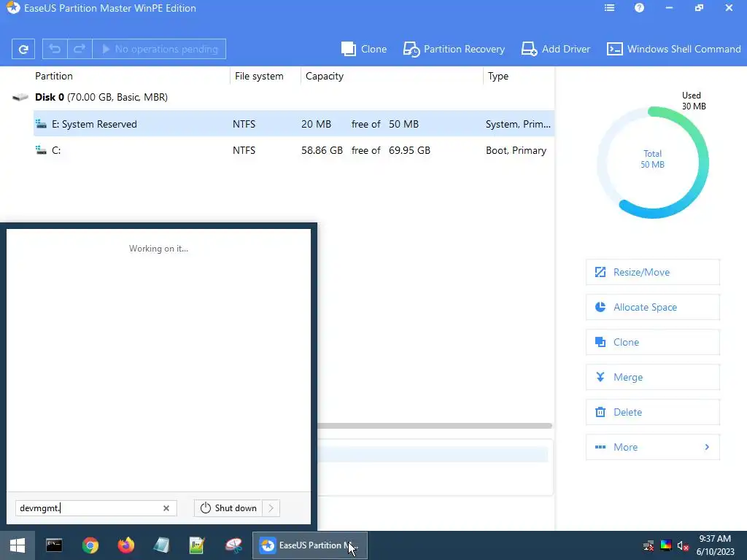Viewport: 747px width, 560px height.
Task: Expand the Shut down options arrow
Action: pyautogui.click(x=271, y=508)
